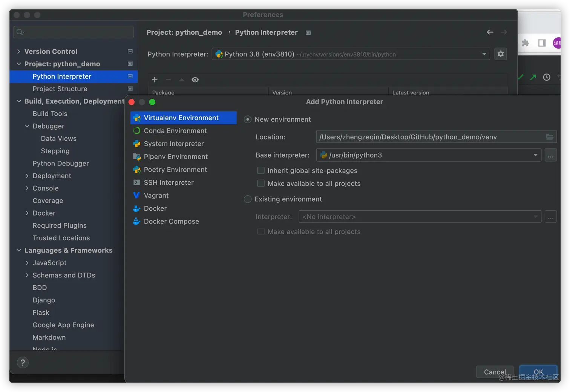Click the Cancel button
Screen dimensions: 570x392
495,372
